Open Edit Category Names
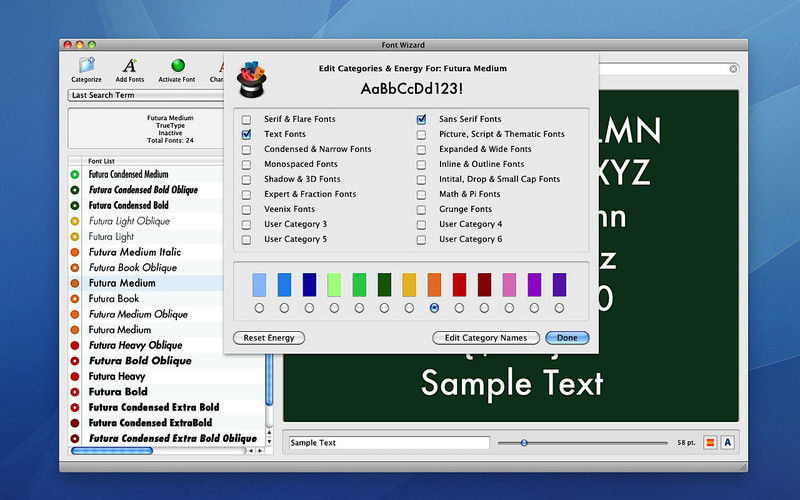 coord(486,338)
